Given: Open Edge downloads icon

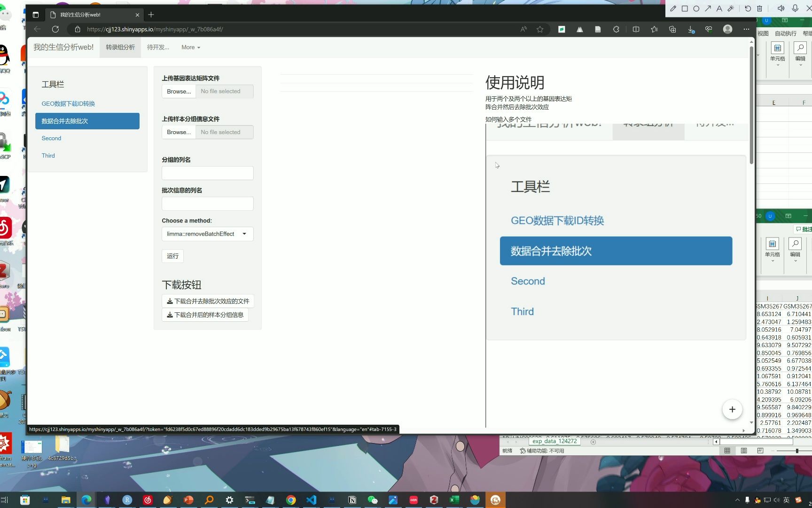Looking at the screenshot, I should [x=691, y=29].
